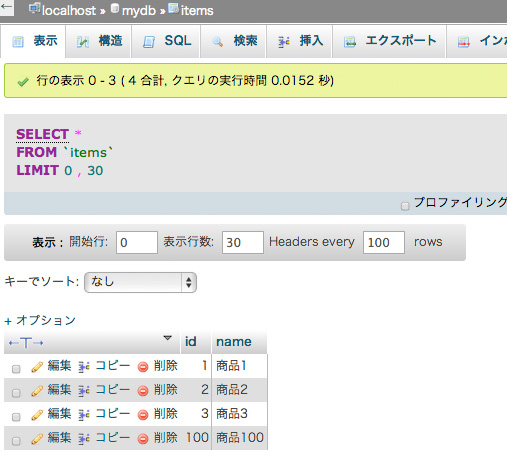Click the pencil edit icon for 商品1
The image size is (507, 456).
(x=37, y=367)
